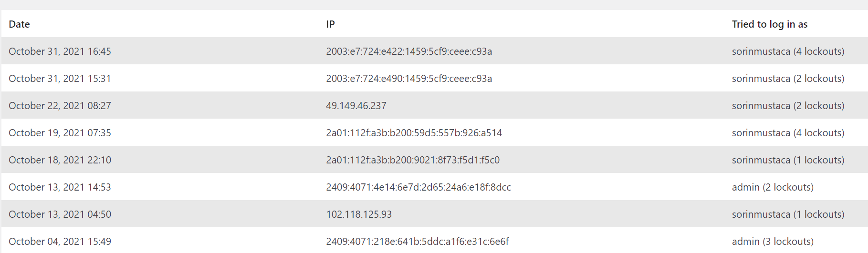Click IP ending in f5d1:f5c0
The height and width of the screenshot is (253, 868).
click(413, 160)
